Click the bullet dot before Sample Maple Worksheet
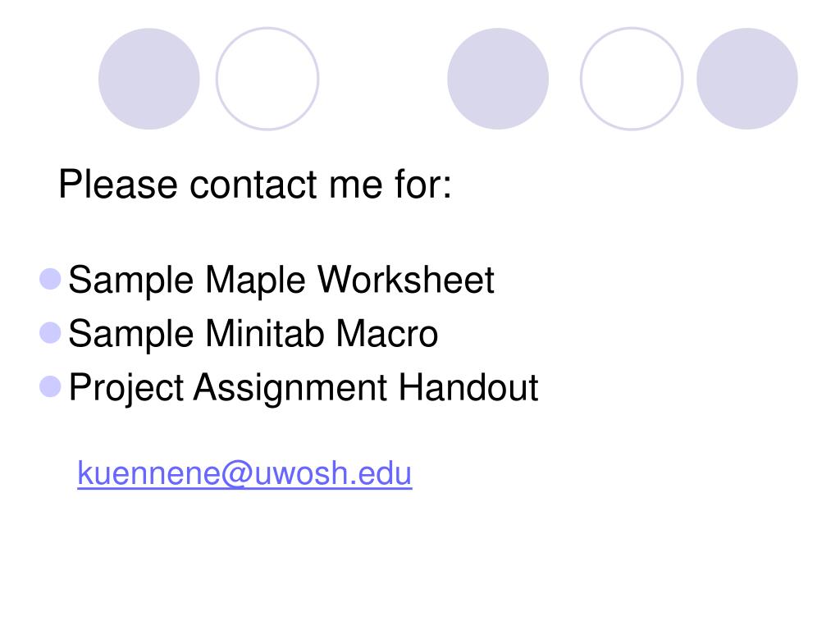840x630 pixels. pyautogui.click(x=50, y=279)
